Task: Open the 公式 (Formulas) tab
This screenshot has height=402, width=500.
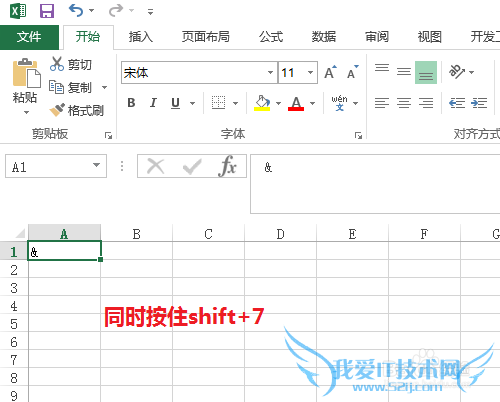Action: 271,37
